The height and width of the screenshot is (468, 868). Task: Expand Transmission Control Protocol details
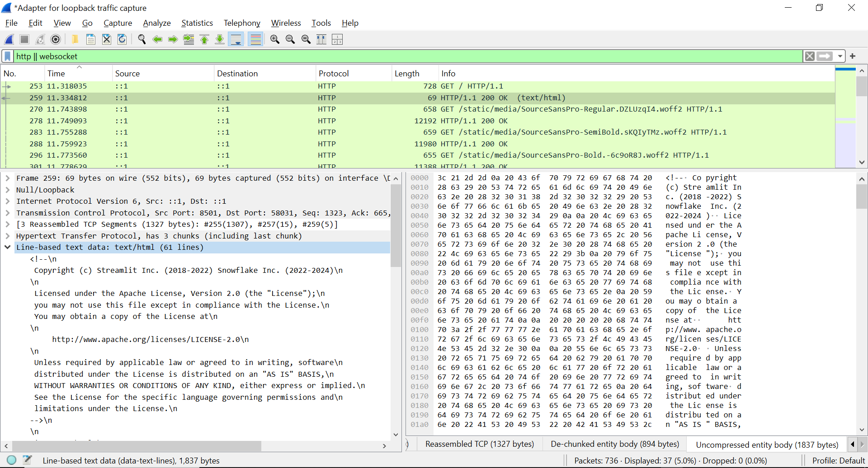coord(8,213)
